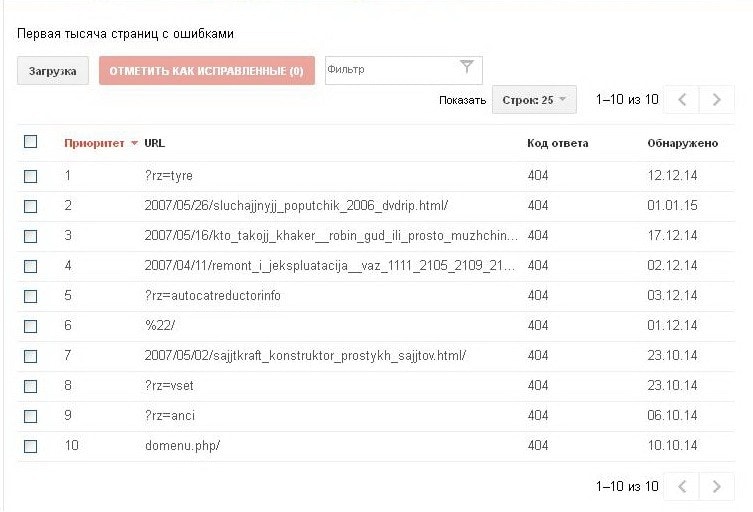This screenshot has height=512, width=753.
Task: Click the Приоритет sort arrow icon
Action: [x=134, y=144]
